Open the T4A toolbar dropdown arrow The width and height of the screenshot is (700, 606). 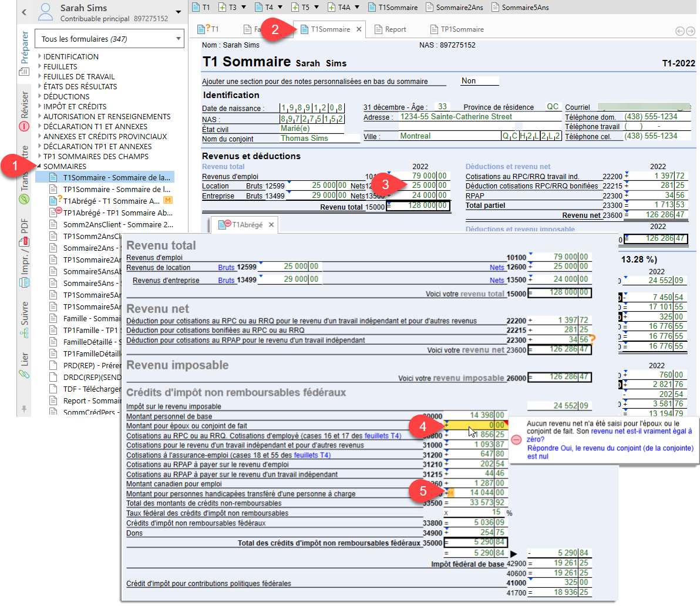357,7
